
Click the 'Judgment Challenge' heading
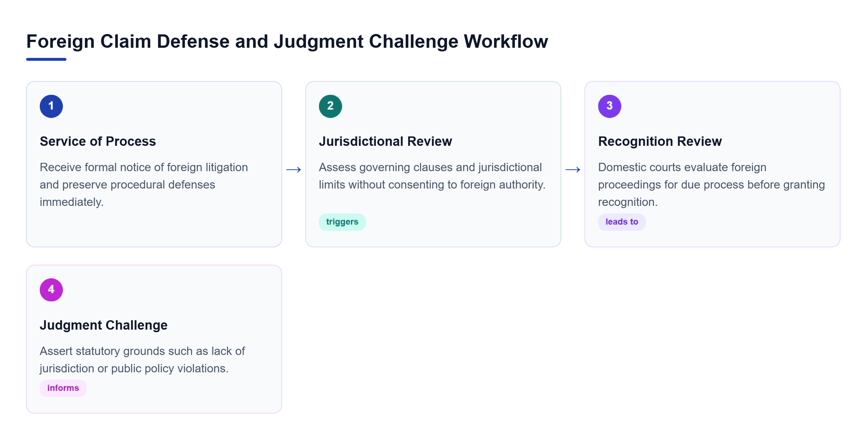tap(103, 325)
